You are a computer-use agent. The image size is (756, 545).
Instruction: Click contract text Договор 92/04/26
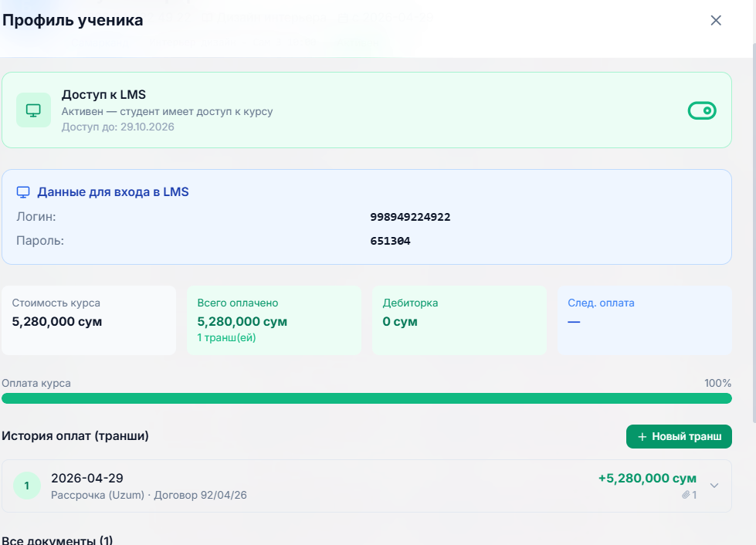[199, 495]
